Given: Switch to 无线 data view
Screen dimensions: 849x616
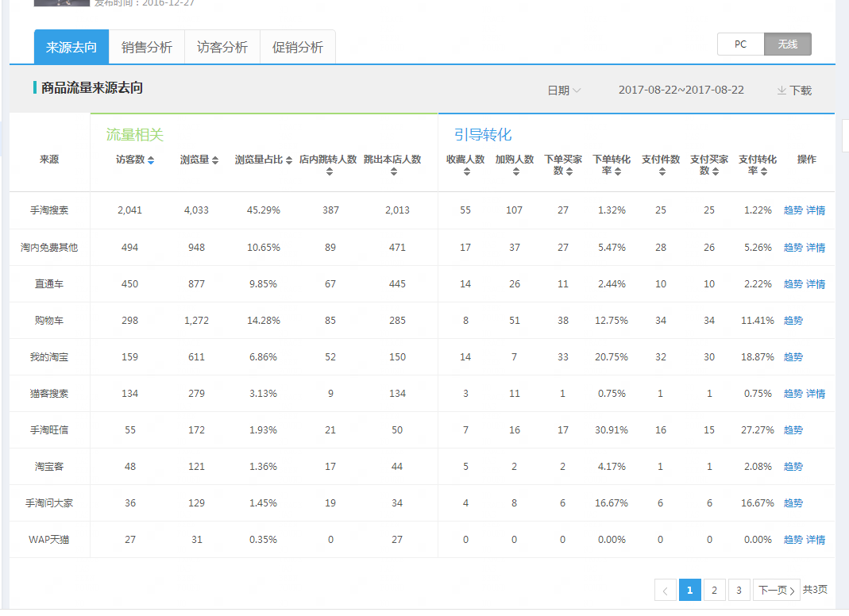Looking at the screenshot, I should 788,44.
